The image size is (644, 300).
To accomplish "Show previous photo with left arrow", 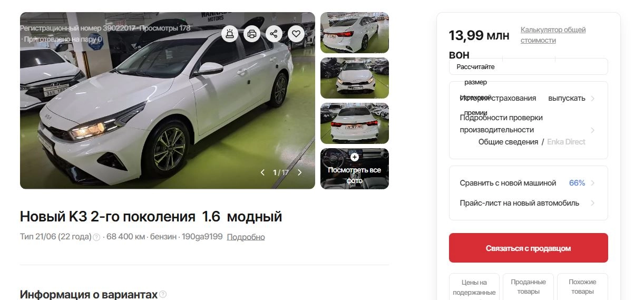I will [262, 172].
